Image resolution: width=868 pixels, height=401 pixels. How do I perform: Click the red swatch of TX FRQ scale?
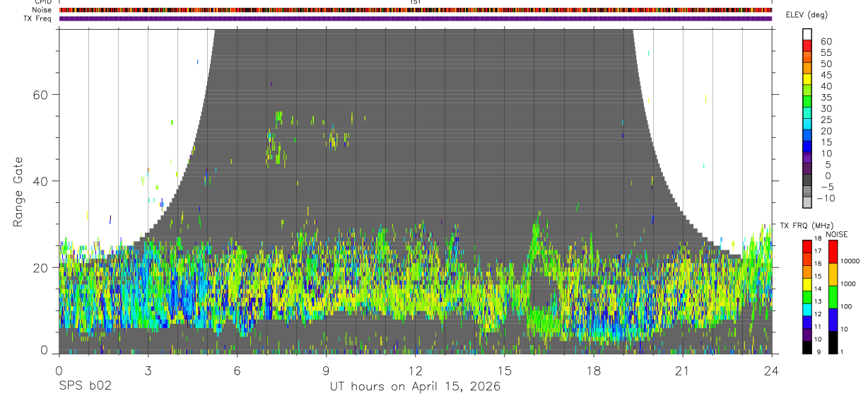point(807,247)
